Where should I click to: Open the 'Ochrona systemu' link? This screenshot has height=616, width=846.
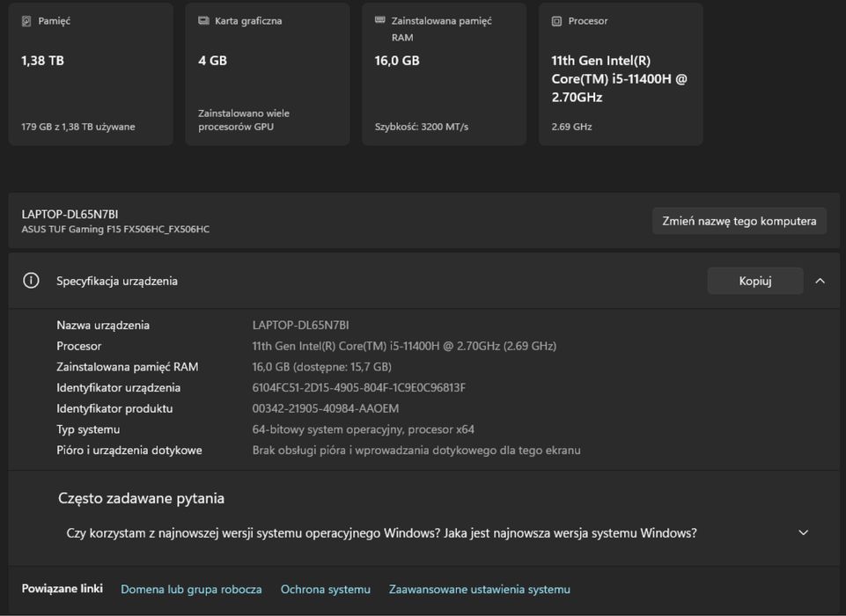click(x=326, y=590)
